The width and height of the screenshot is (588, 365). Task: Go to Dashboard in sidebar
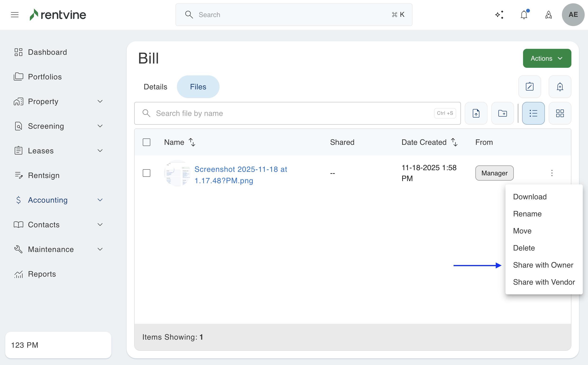[x=47, y=52]
